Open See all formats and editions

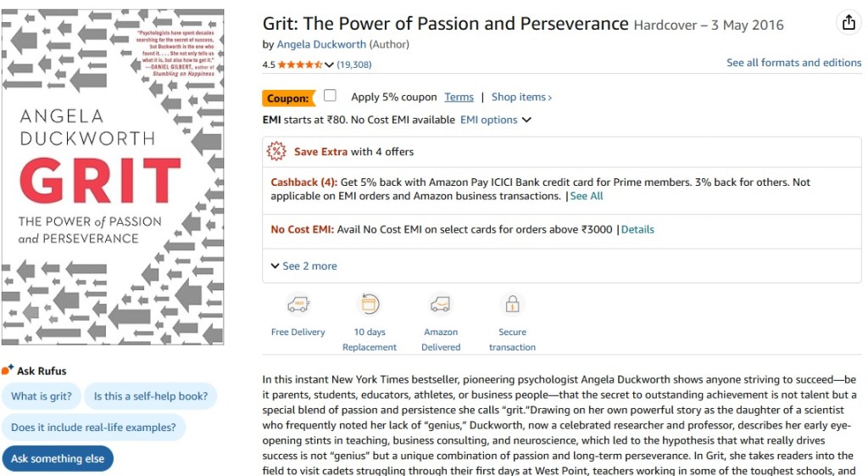coord(793,63)
